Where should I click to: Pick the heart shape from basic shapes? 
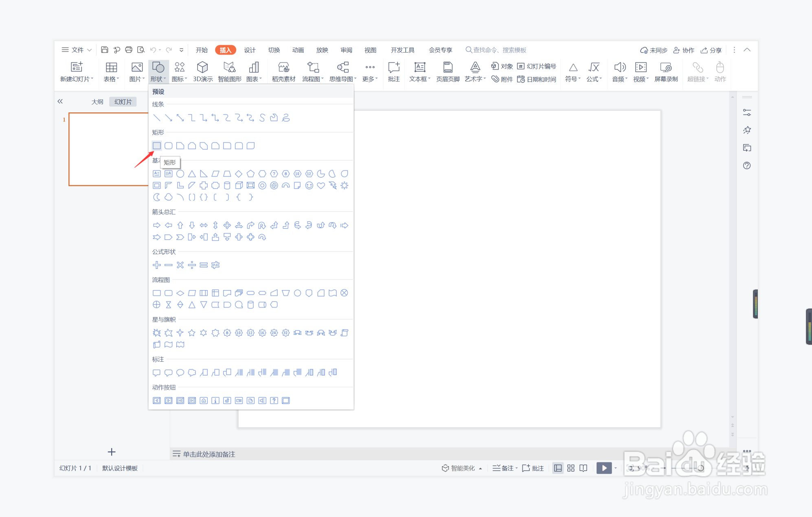coord(321,186)
